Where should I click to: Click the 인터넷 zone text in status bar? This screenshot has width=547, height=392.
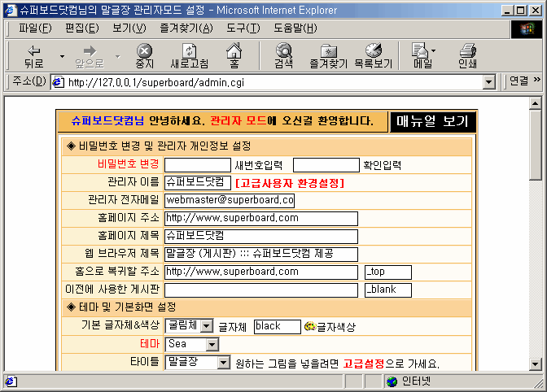tap(416, 381)
